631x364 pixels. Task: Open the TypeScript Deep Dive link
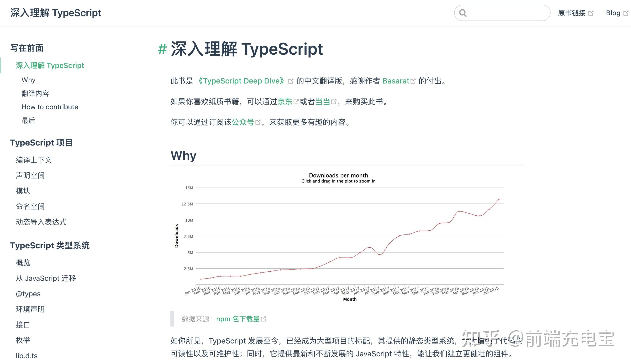[241, 81]
